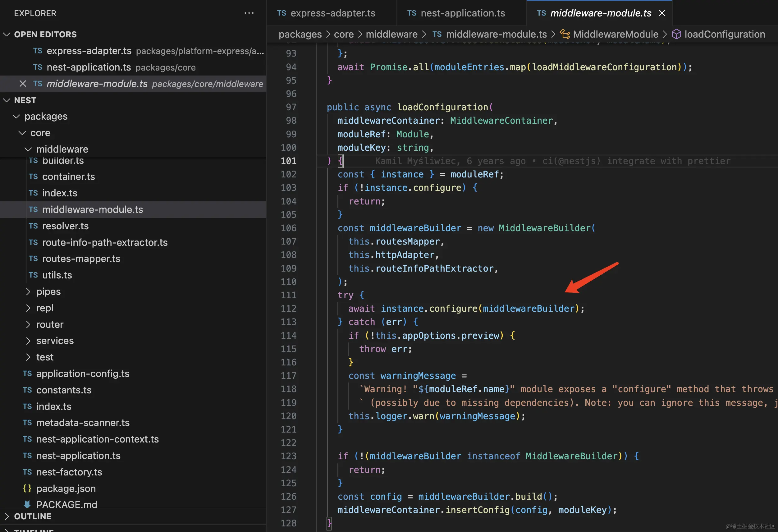Open PACKAGE.md file
The image size is (778, 532).
pos(133,503)
